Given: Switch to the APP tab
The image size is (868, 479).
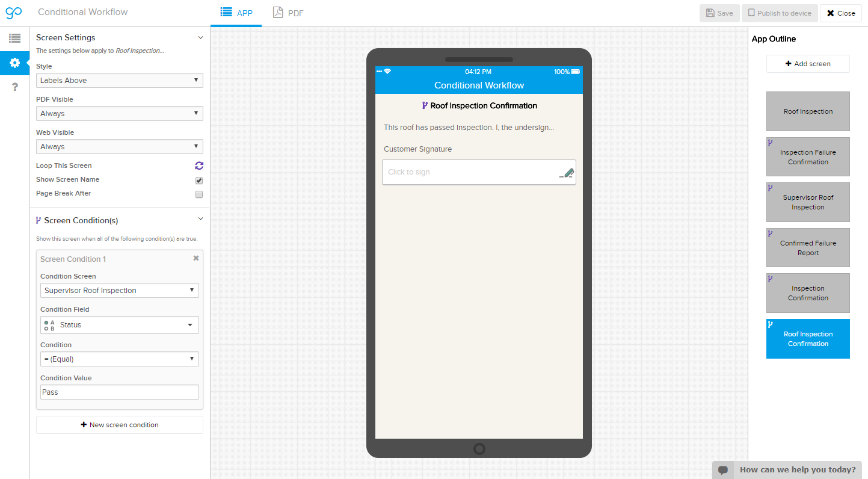Looking at the screenshot, I should [236, 13].
